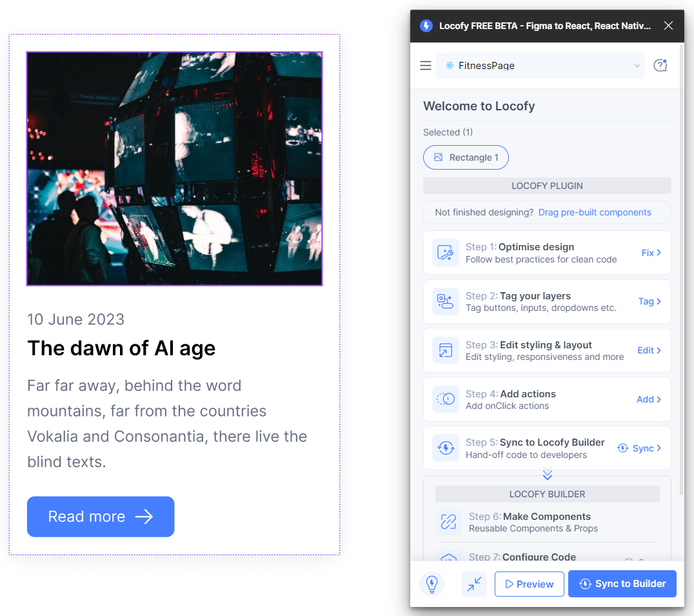Click the Preview button
Image resolution: width=694 pixels, height=616 pixels.
[x=529, y=584]
